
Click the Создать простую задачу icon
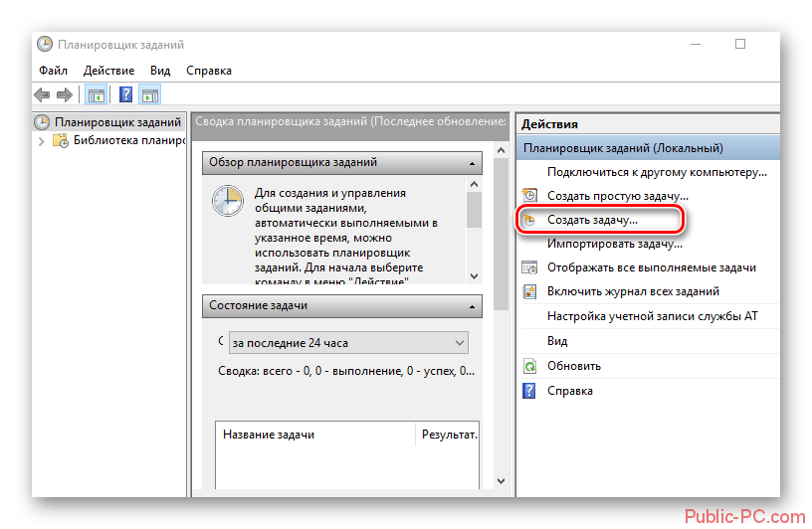click(530, 196)
